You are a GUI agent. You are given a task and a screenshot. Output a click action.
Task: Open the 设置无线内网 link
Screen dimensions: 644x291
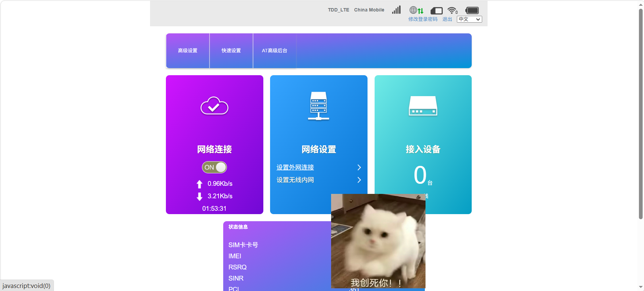(295, 180)
